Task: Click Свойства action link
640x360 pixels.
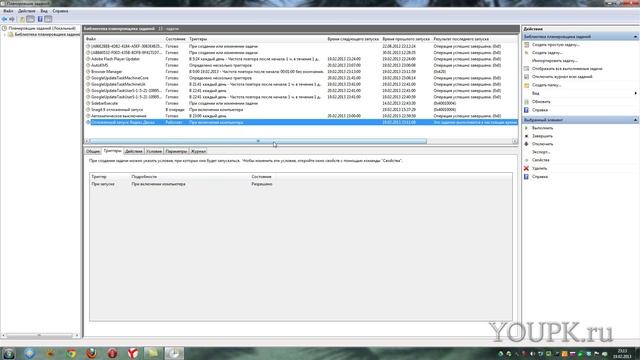Action: [540, 160]
